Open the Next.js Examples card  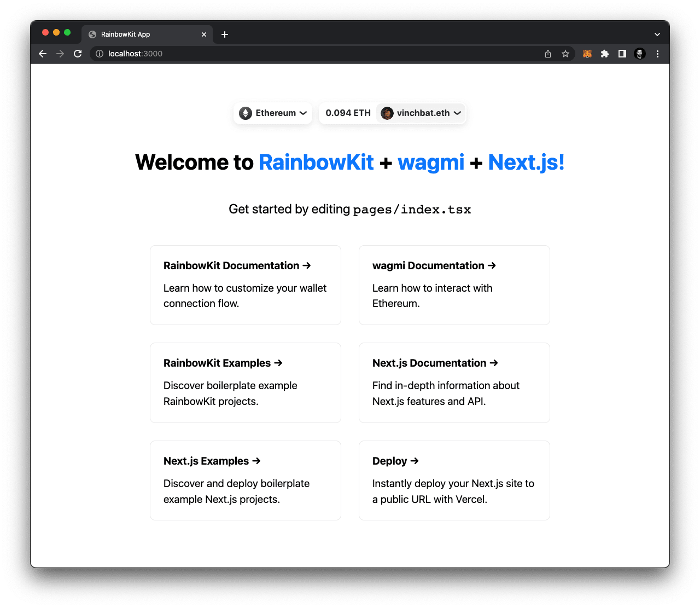[246, 480]
